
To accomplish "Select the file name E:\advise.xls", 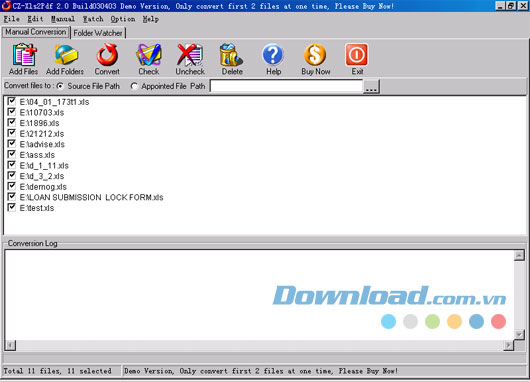I will [42, 144].
